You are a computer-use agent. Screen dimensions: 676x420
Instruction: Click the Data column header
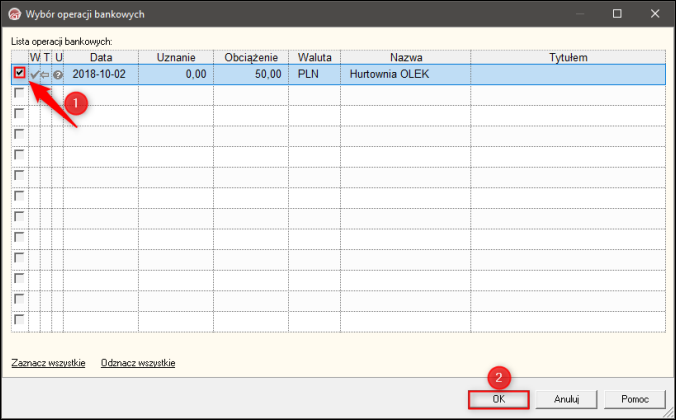tap(101, 57)
